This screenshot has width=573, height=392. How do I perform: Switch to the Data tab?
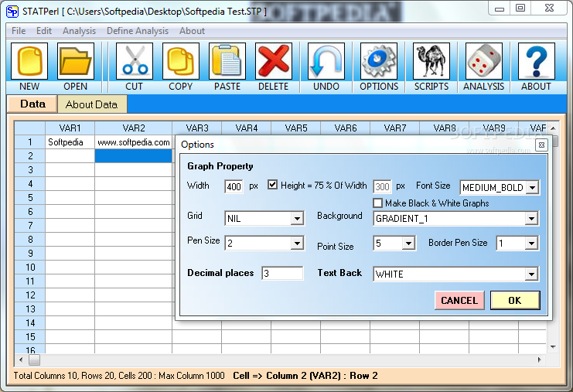pos(32,104)
